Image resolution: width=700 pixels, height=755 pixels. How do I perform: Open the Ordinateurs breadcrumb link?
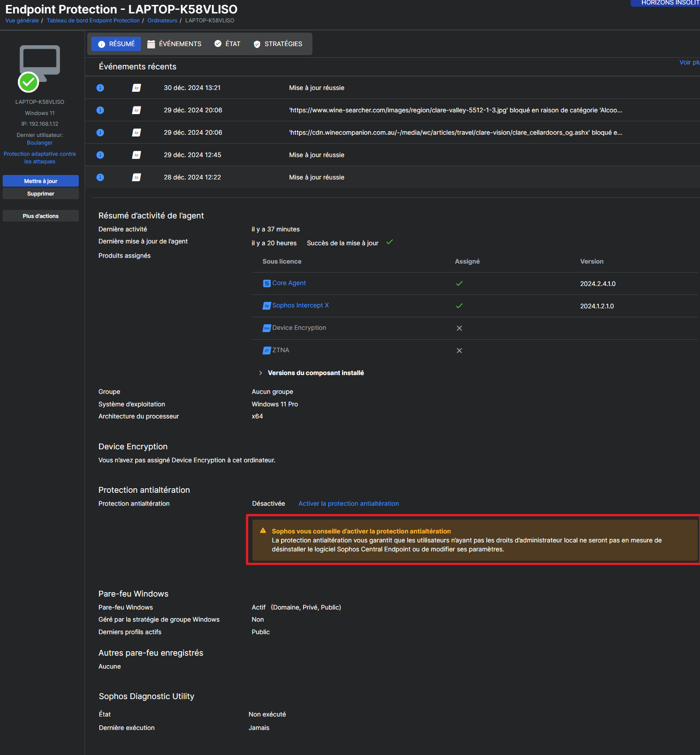point(162,21)
